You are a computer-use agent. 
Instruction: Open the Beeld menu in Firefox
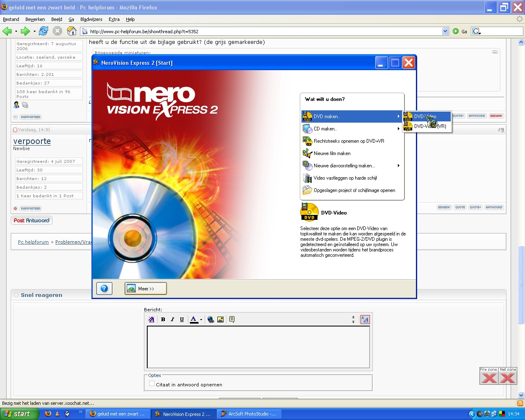[x=57, y=19]
